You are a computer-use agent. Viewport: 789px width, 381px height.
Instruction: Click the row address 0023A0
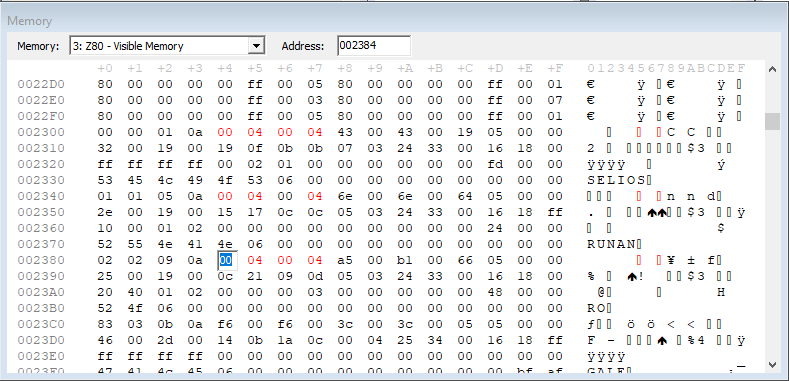41,292
